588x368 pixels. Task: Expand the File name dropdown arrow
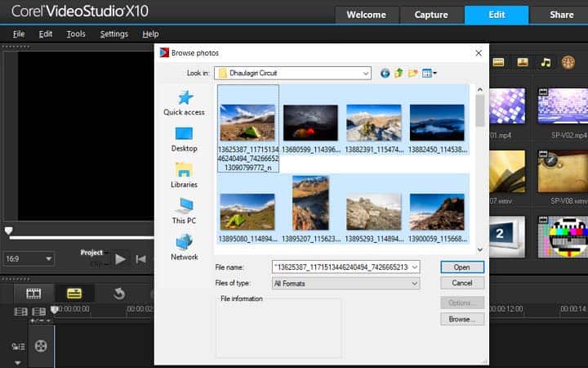[415, 267]
